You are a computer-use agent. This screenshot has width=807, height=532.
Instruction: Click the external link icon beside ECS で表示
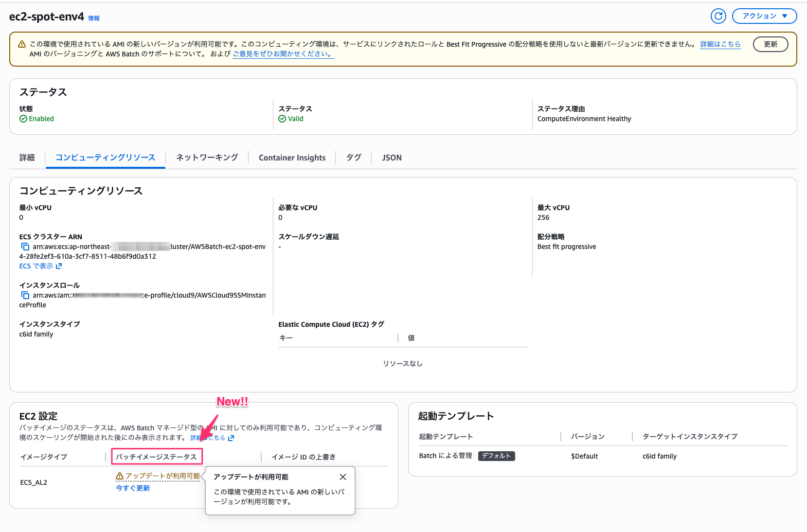click(x=59, y=266)
